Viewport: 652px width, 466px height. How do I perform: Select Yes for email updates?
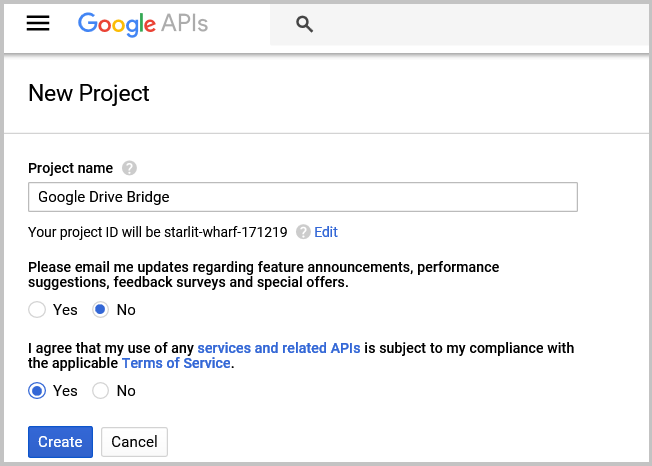37,310
